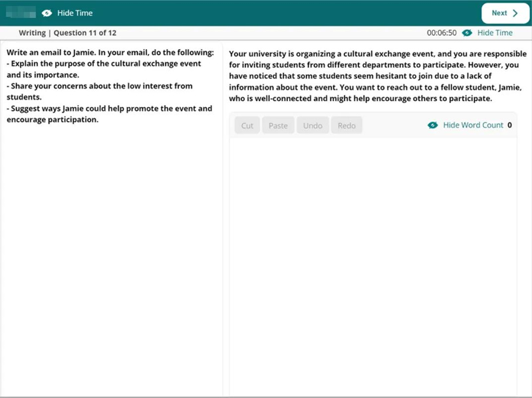
Task: Click the 00:06:50 countdown timer
Action: pos(442,33)
